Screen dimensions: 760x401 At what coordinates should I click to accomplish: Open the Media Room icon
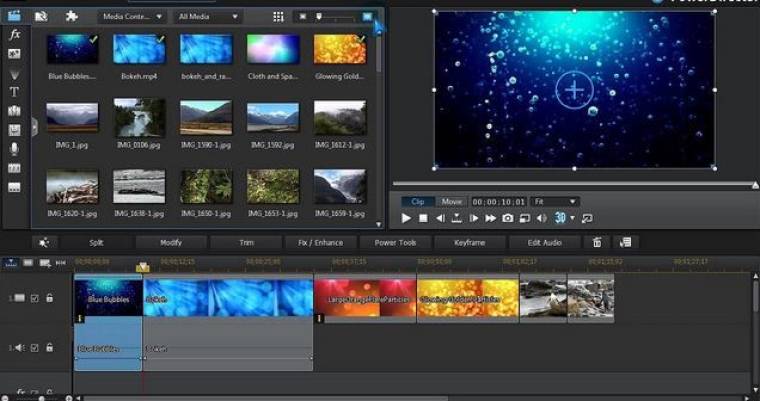(x=14, y=16)
